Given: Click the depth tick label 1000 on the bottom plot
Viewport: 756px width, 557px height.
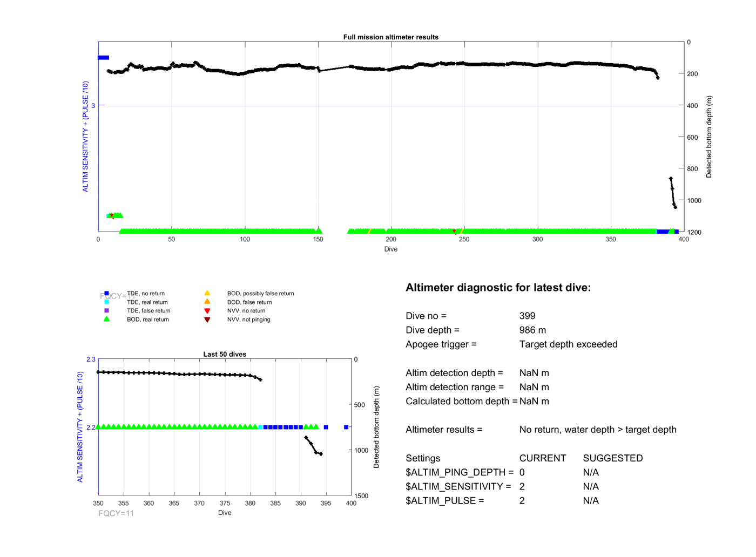Looking at the screenshot, I should (x=361, y=450).
